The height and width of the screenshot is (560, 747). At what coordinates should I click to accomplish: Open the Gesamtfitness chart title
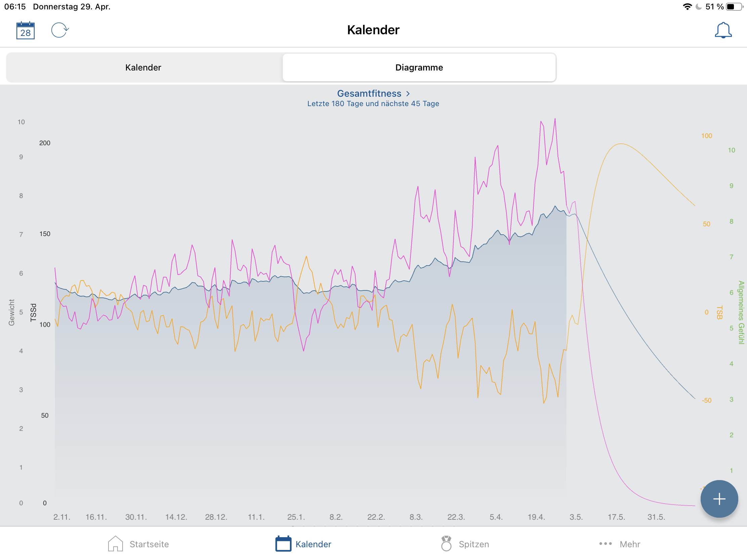(x=369, y=94)
